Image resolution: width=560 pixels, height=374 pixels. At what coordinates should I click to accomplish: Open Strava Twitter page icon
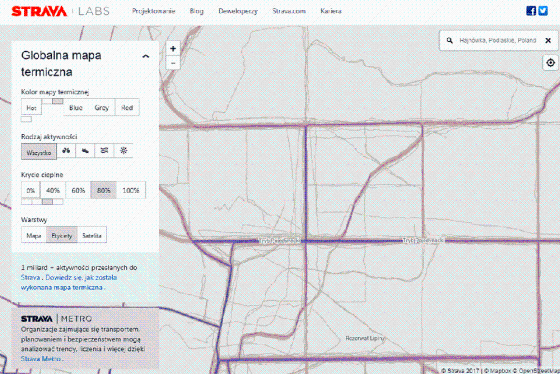tap(543, 11)
